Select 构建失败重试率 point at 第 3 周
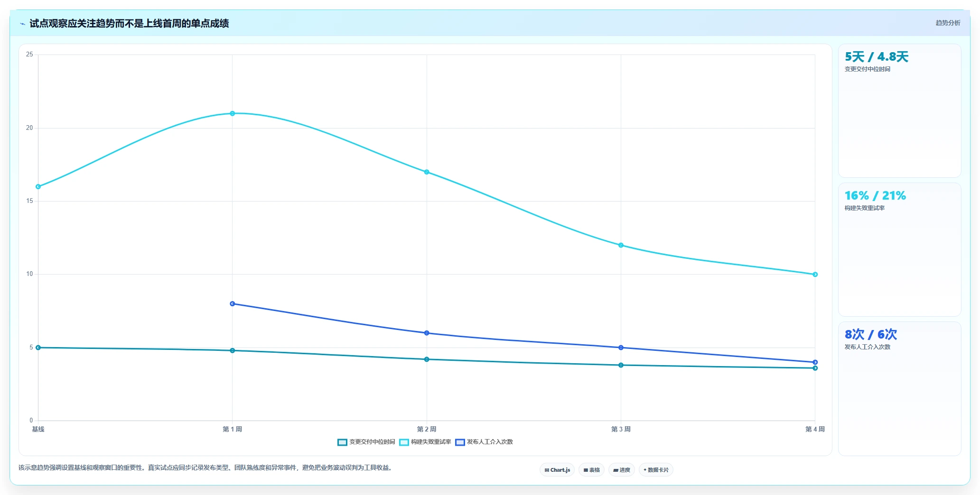The image size is (980, 495). pyautogui.click(x=621, y=245)
